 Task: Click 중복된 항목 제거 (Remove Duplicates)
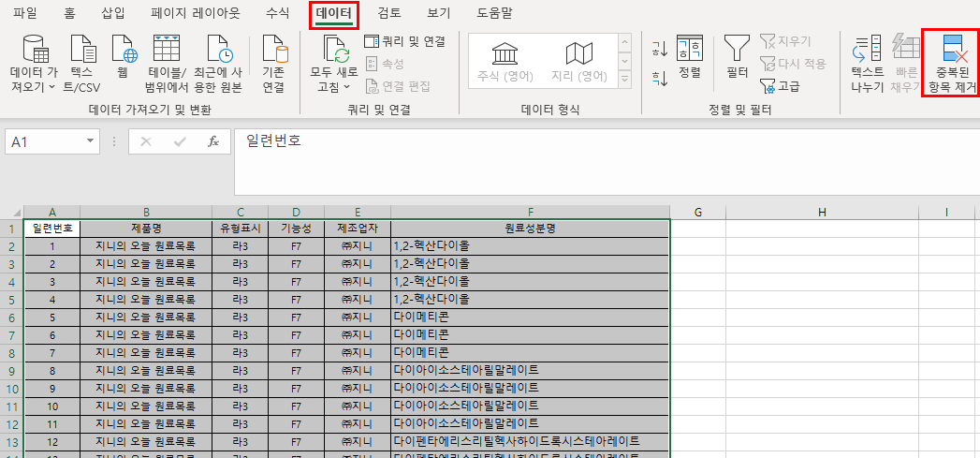click(953, 64)
